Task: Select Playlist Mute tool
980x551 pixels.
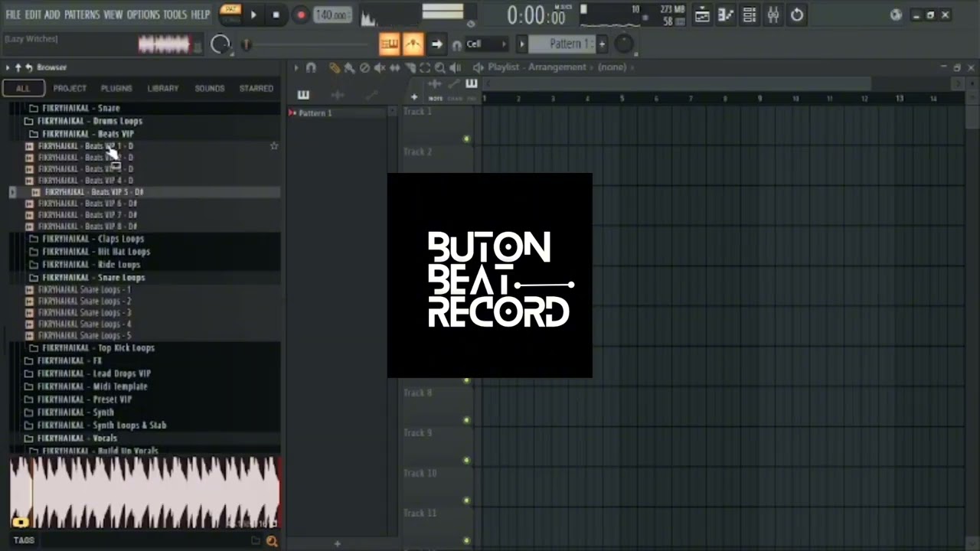Action: tap(380, 68)
